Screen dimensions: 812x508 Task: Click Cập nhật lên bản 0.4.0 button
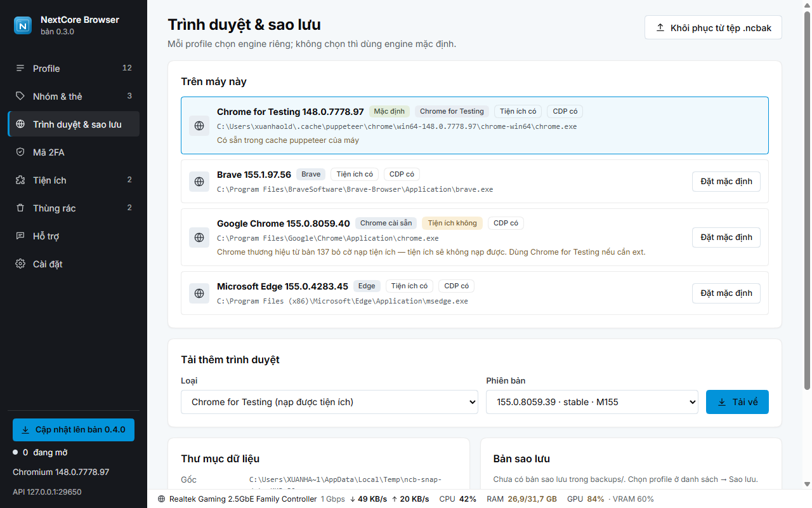74,430
